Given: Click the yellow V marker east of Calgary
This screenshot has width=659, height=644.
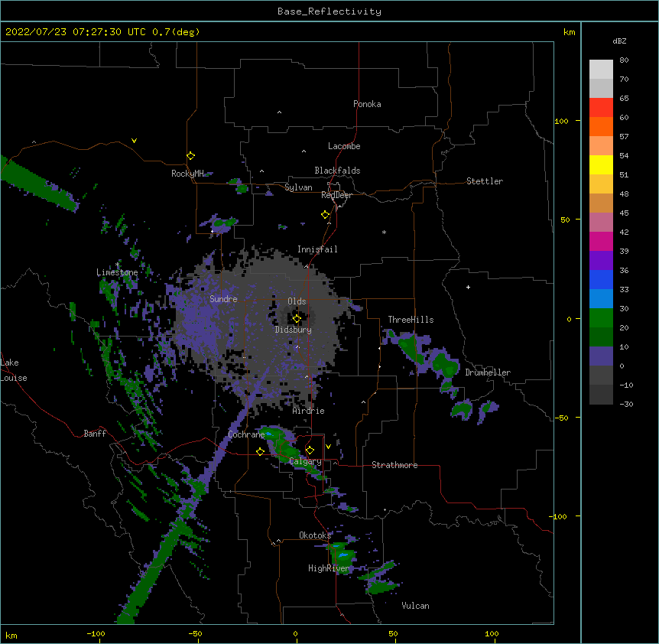Looking at the screenshot, I should click(328, 447).
